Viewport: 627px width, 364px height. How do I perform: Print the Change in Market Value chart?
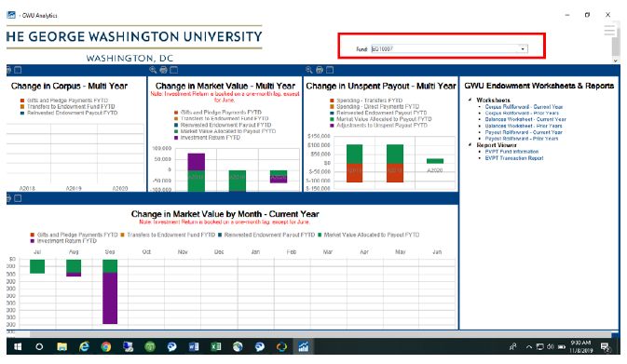pos(164,70)
